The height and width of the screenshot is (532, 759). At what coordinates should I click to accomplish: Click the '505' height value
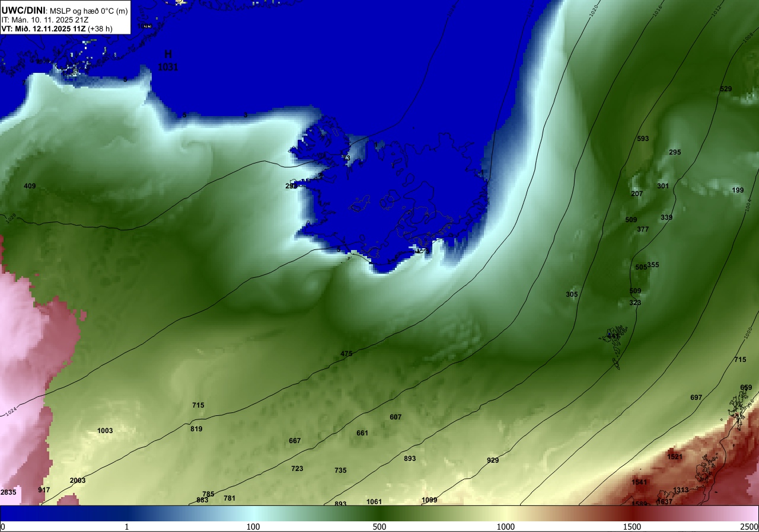click(640, 267)
